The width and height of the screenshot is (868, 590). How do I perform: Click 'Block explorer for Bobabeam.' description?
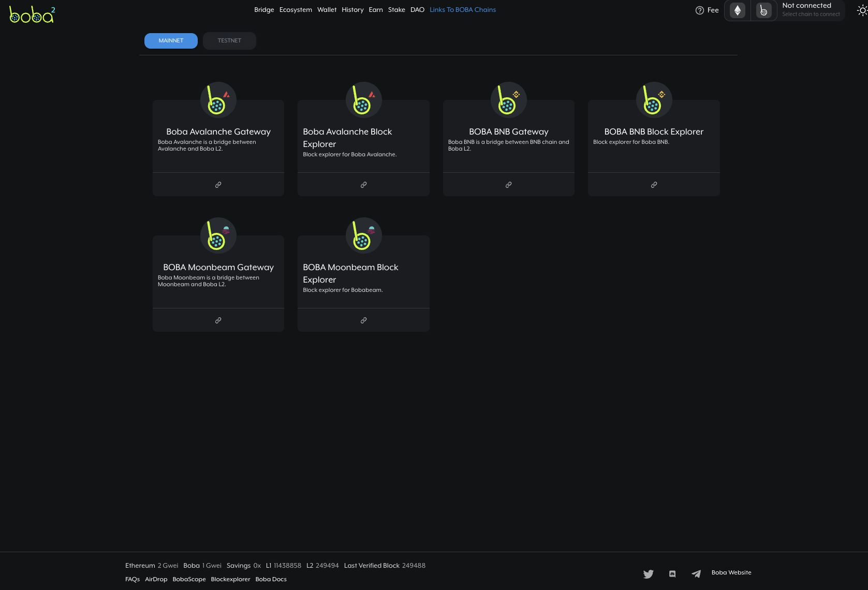(x=343, y=290)
